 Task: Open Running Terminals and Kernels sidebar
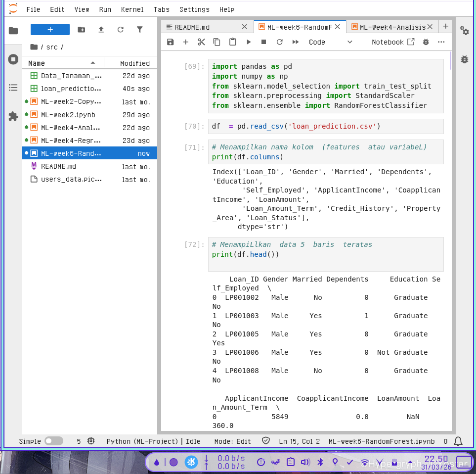click(13, 59)
